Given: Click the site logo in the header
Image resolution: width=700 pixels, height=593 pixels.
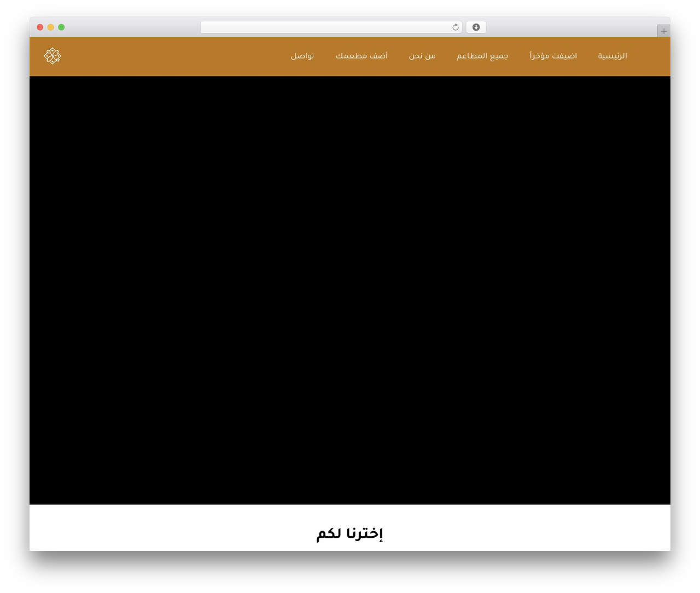Looking at the screenshot, I should coord(52,56).
